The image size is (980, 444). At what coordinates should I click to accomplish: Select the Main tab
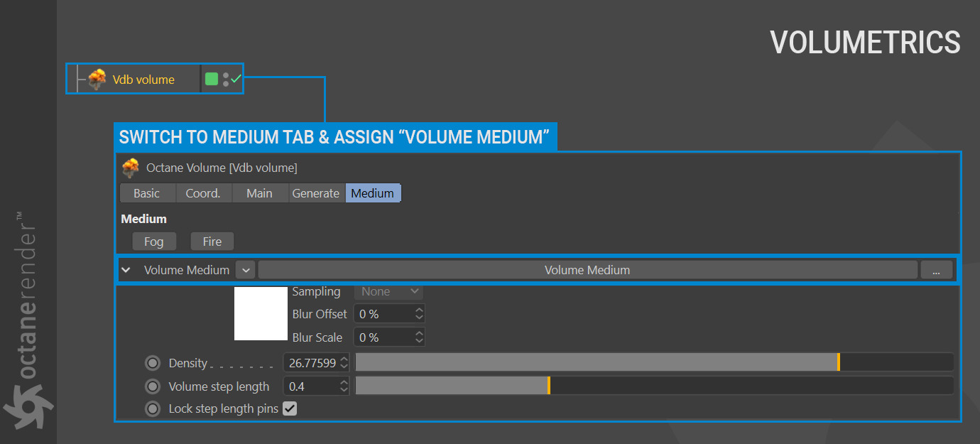259,193
